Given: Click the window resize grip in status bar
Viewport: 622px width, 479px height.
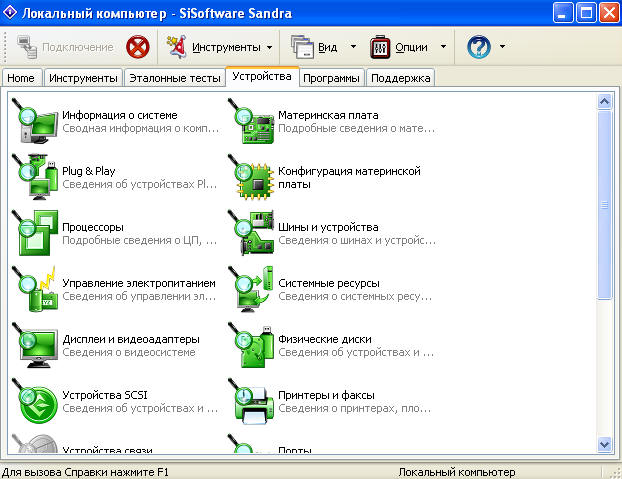Looking at the screenshot, I should [x=616, y=473].
